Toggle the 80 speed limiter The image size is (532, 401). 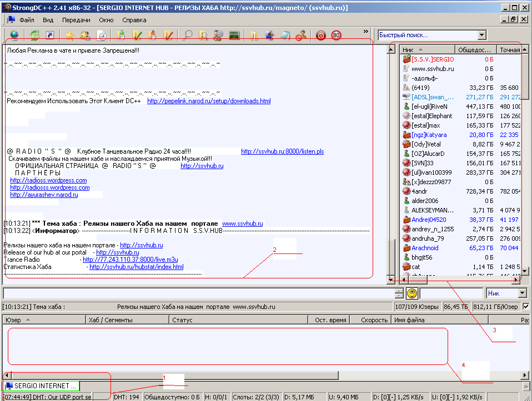[335, 34]
